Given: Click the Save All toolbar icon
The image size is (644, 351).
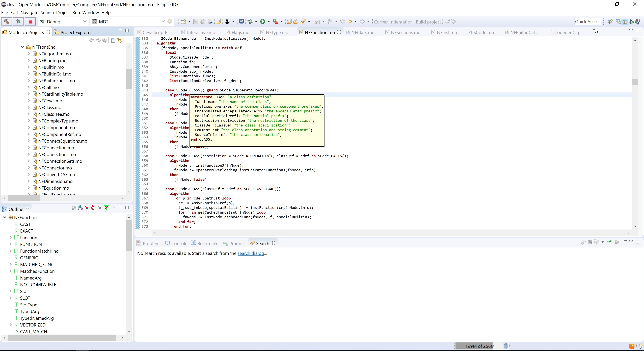Looking at the screenshot, I should 202,22.
